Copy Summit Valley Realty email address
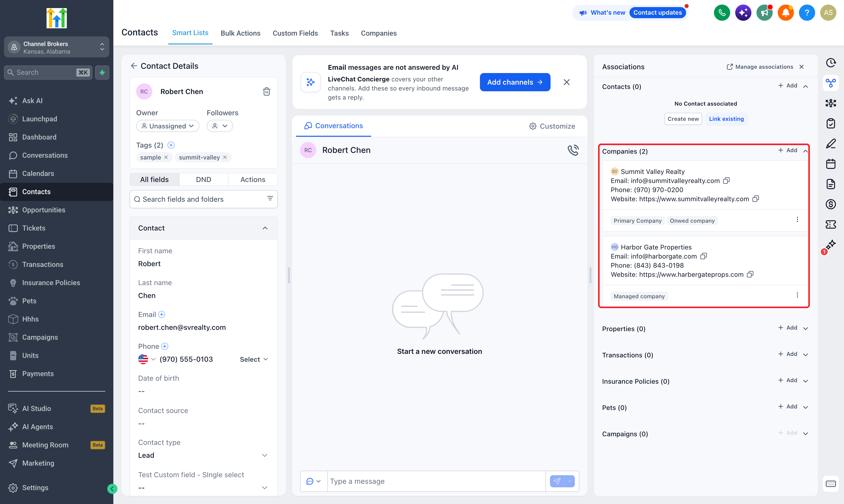Screen dimensions: 844x504 click(x=726, y=181)
